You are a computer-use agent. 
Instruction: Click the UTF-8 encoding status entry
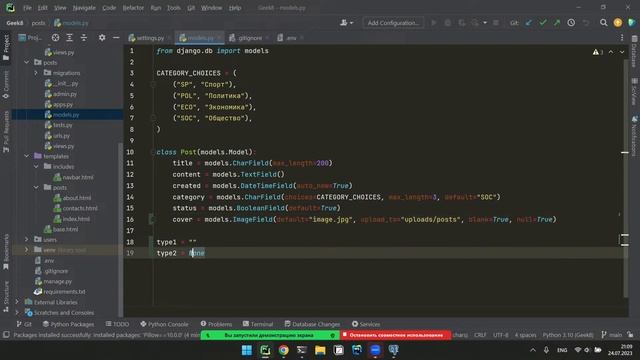(x=501, y=335)
